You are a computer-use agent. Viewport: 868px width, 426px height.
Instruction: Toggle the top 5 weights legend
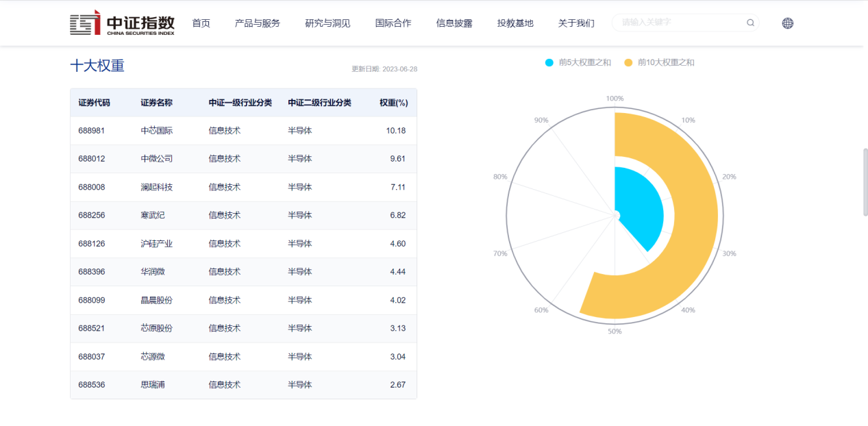coord(578,62)
